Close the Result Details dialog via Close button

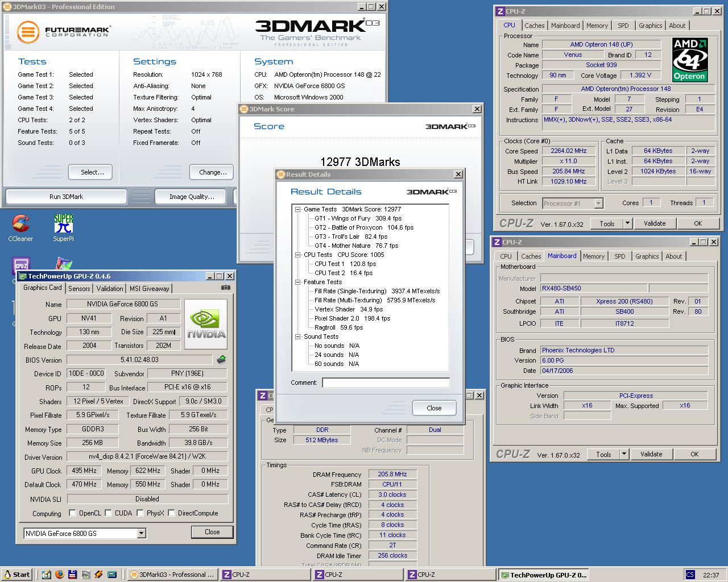coord(434,408)
